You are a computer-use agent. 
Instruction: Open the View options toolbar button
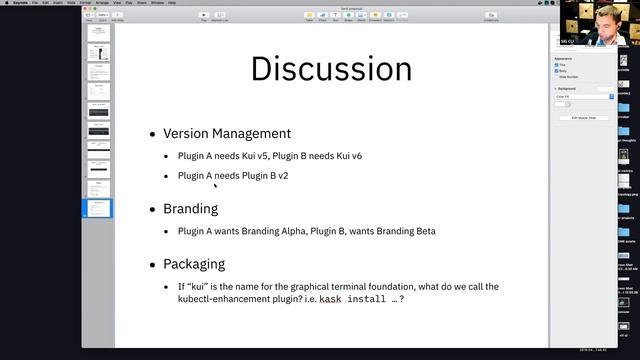[x=89, y=15]
